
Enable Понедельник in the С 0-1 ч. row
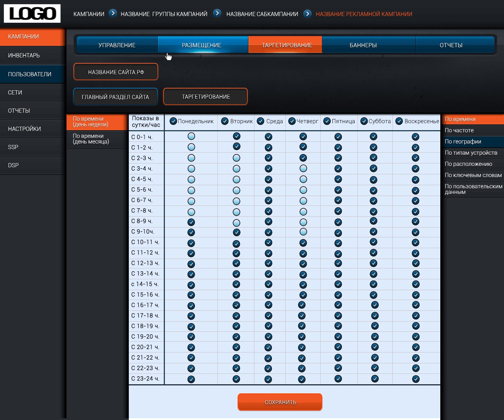[x=191, y=136]
